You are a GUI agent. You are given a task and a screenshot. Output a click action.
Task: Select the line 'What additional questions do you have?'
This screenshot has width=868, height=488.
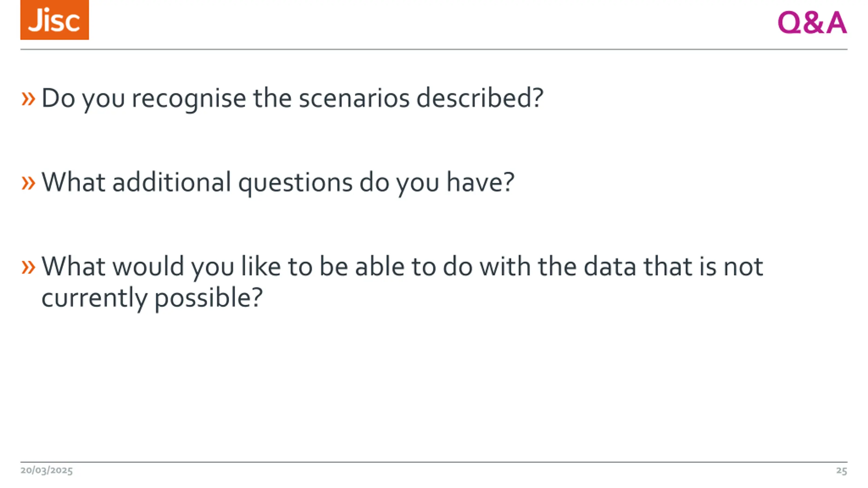278,183
